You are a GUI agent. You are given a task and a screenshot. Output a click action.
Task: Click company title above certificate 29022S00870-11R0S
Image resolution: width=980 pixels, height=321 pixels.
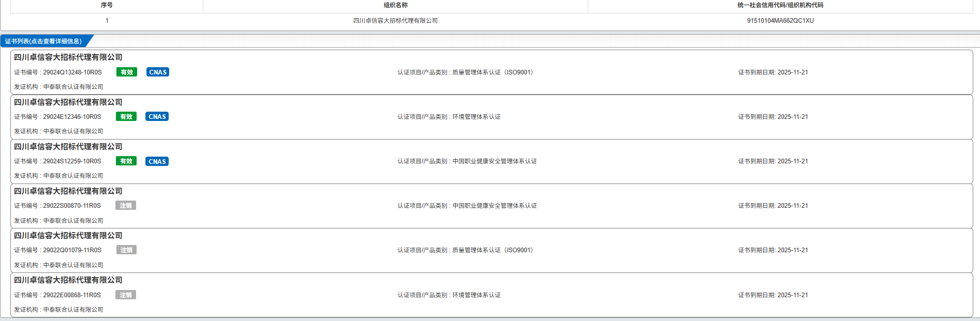click(68, 191)
